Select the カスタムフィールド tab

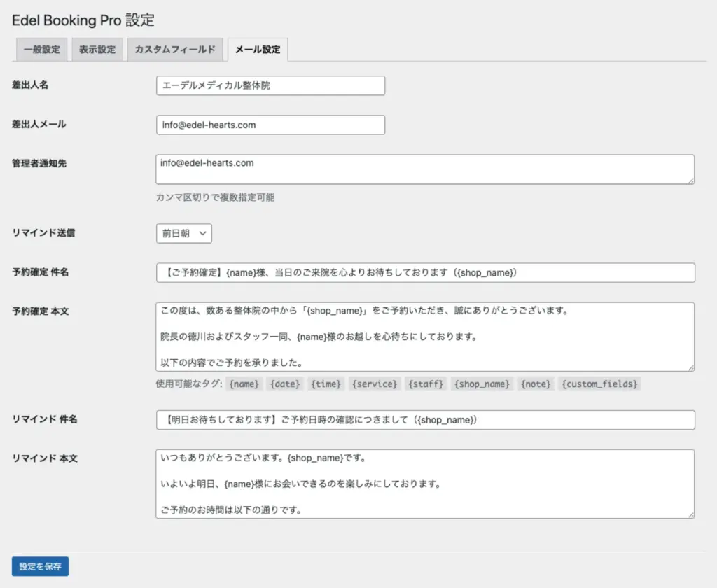click(175, 50)
